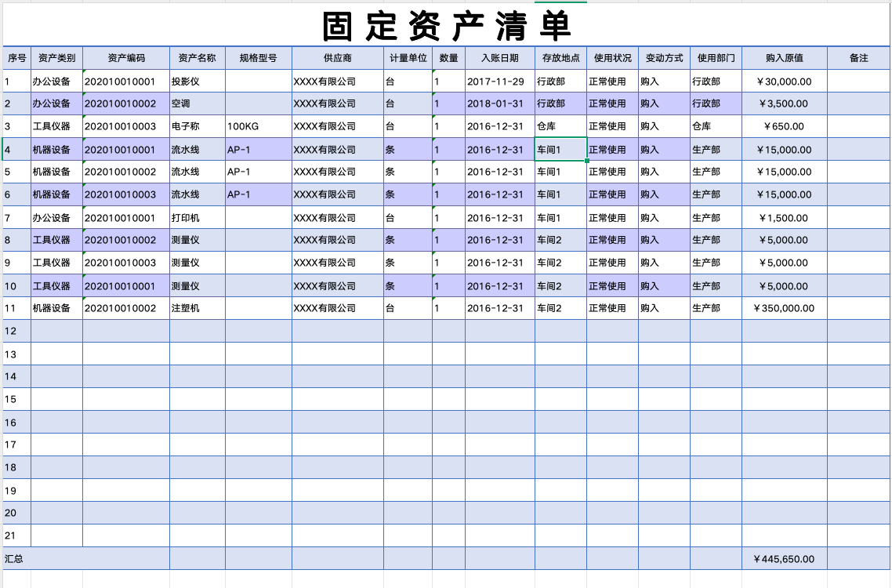
Task: Select the ¥1,500.00 purchase value cell
Action: point(785,217)
